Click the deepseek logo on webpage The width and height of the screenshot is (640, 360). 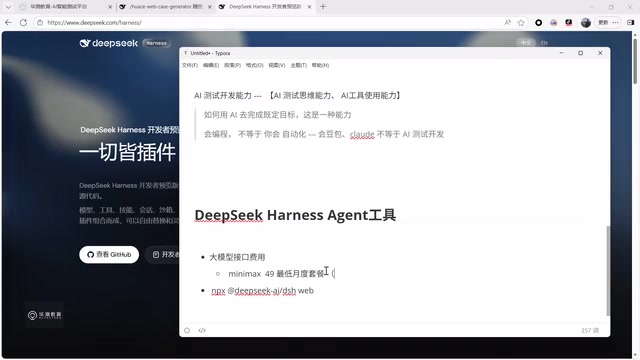click(x=109, y=43)
